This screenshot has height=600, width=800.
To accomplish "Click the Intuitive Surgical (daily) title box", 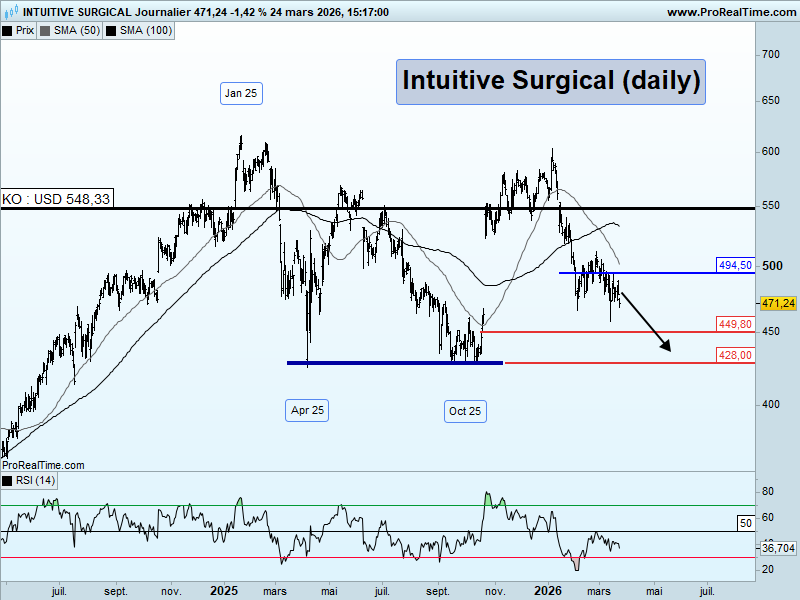I will coord(551,82).
